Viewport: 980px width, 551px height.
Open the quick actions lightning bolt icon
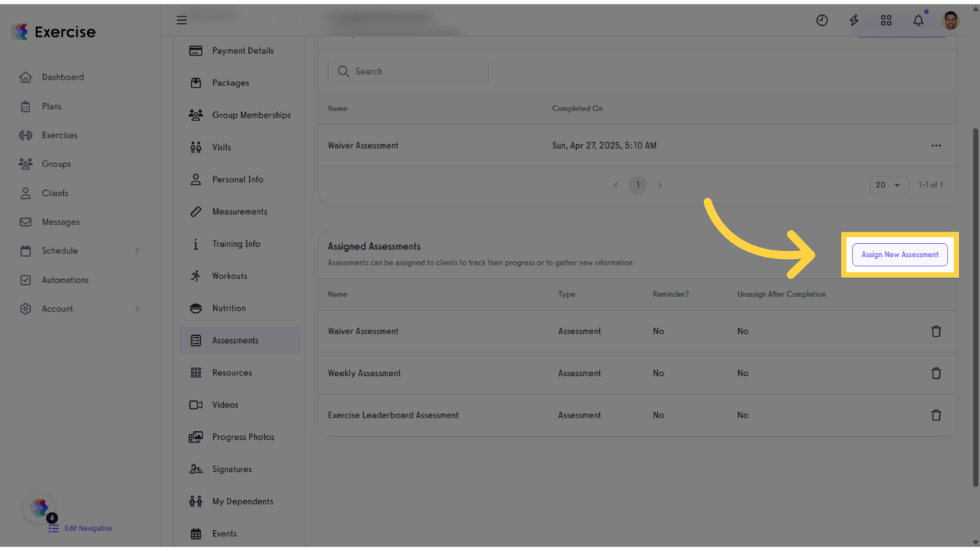point(854,20)
